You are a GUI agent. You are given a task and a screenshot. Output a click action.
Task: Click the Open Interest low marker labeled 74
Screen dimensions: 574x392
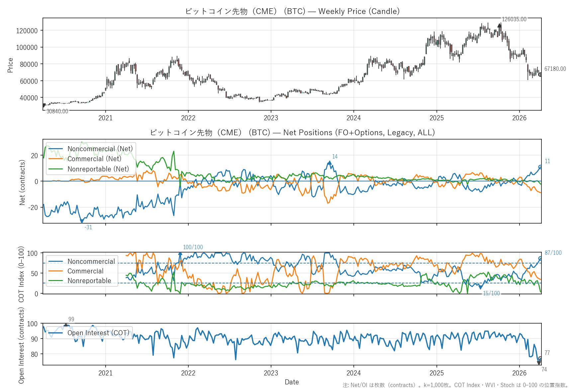[x=539, y=363]
